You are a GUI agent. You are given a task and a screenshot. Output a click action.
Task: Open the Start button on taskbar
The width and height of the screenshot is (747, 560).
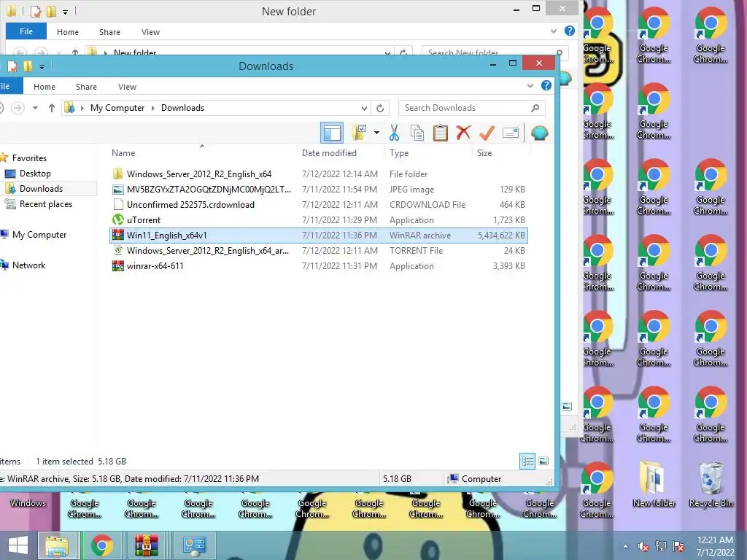[18, 545]
